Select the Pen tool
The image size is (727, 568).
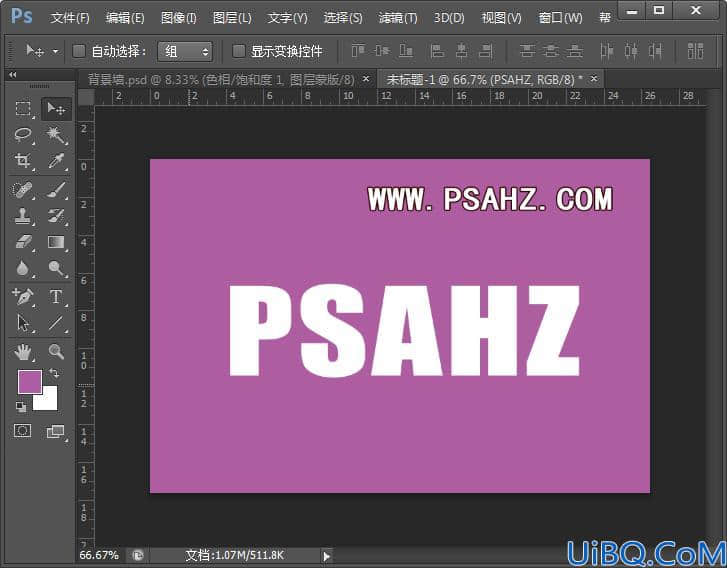tap(23, 296)
